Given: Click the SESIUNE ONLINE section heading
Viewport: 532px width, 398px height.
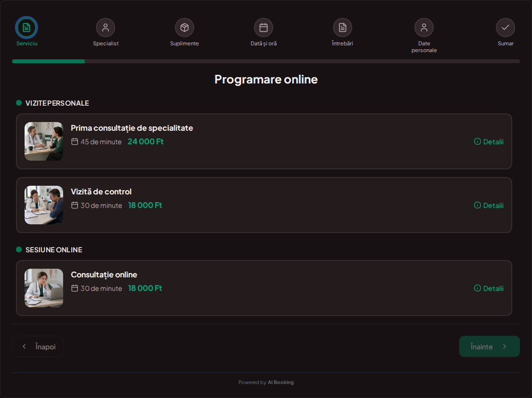Looking at the screenshot, I should pyautogui.click(x=54, y=250).
